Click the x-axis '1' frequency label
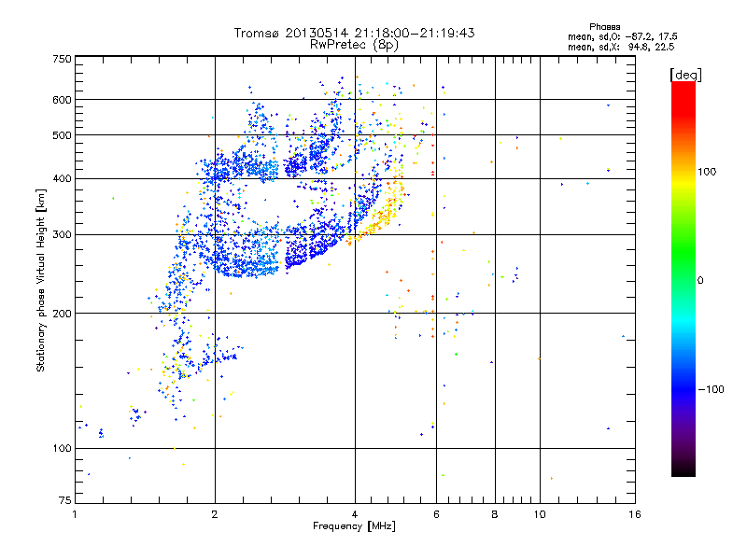The width and height of the screenshot is (747, 560). (75, 514)
